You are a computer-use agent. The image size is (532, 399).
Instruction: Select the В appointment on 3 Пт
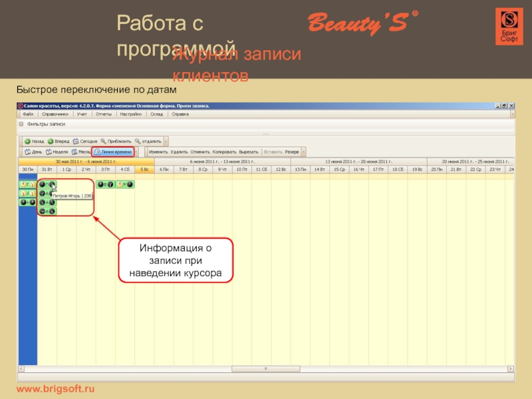coord(106,184)
